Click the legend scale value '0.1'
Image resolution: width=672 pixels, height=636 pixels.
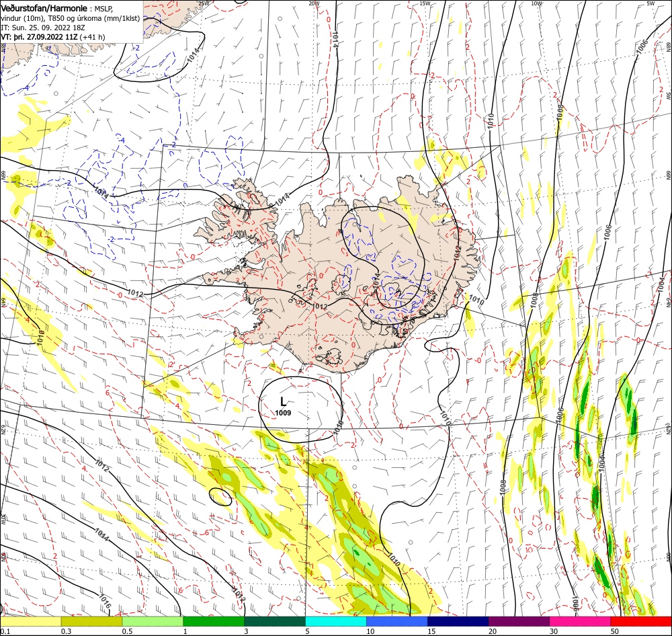(x=5, y=631)
